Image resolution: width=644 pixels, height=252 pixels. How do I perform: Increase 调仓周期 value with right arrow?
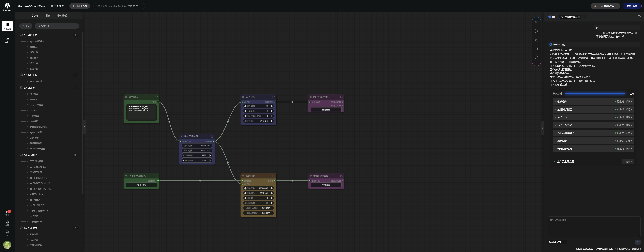tap(272, 106)
